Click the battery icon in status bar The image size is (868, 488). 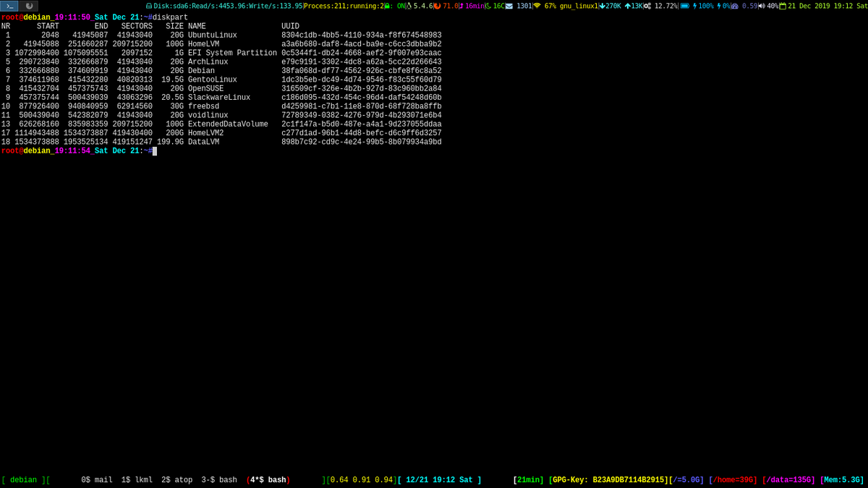tap(685, 6)
